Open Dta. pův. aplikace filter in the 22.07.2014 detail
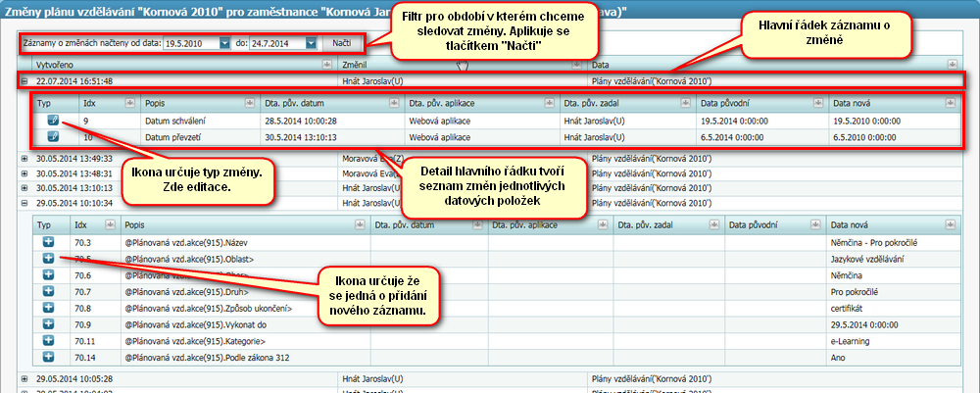The width and height of the screenshot is (980, 393). point(548,103)
